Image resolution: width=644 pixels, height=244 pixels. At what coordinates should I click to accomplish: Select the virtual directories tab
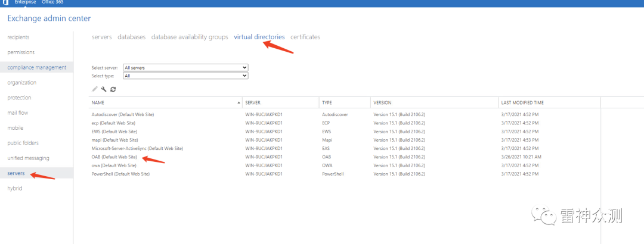259,37
